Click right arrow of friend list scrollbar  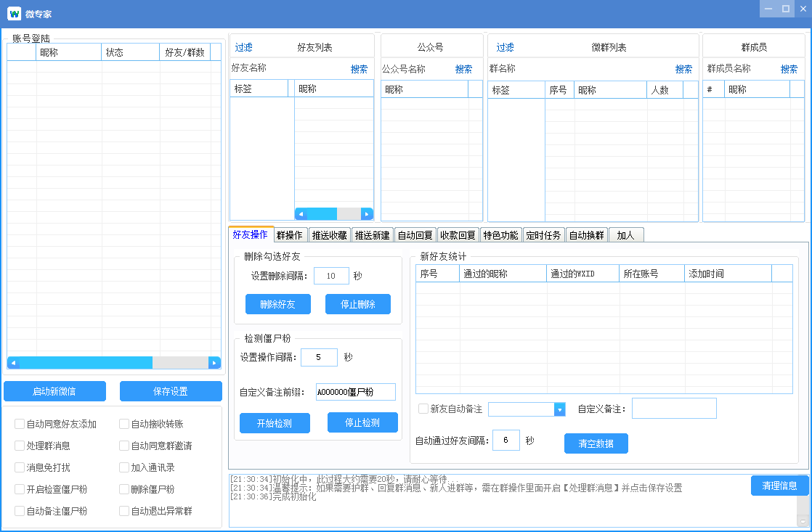point(367,213)
